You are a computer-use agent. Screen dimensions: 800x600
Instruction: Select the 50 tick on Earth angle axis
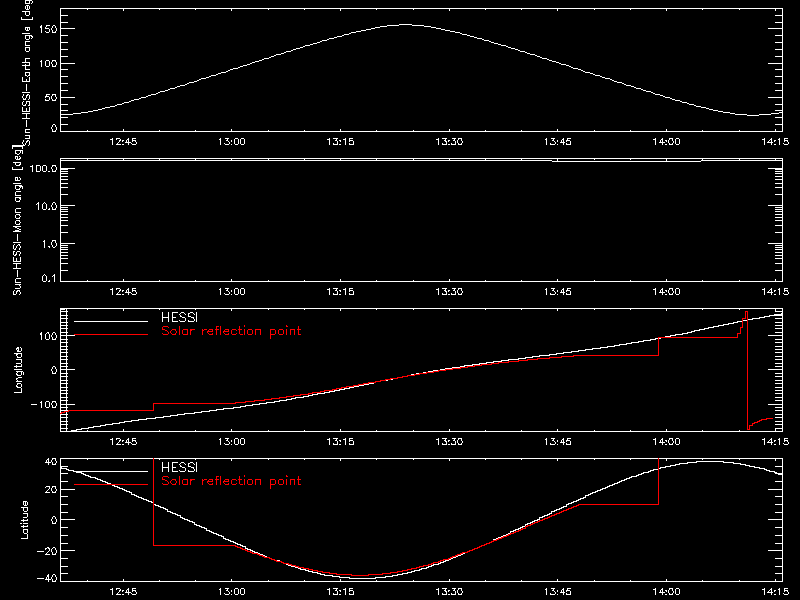tap(51, 98)
